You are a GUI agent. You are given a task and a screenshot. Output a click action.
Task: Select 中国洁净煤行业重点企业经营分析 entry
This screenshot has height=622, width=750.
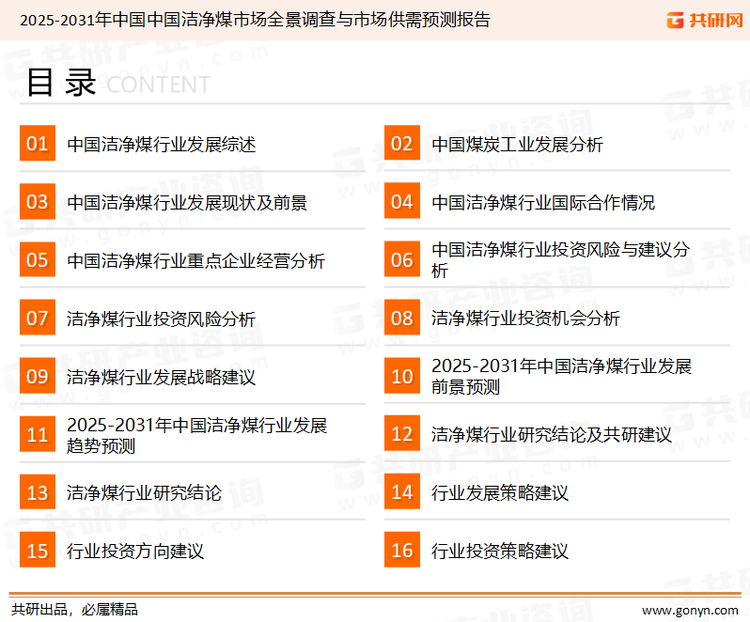196,261
